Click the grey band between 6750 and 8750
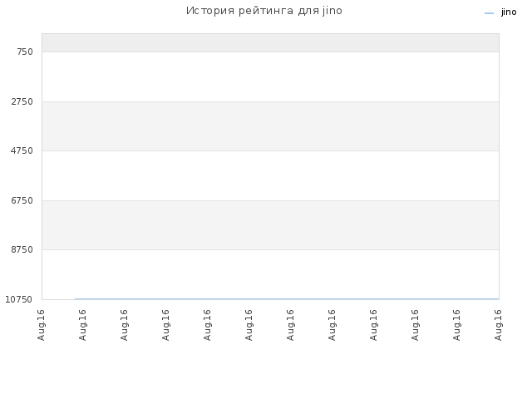 (270, 225)
